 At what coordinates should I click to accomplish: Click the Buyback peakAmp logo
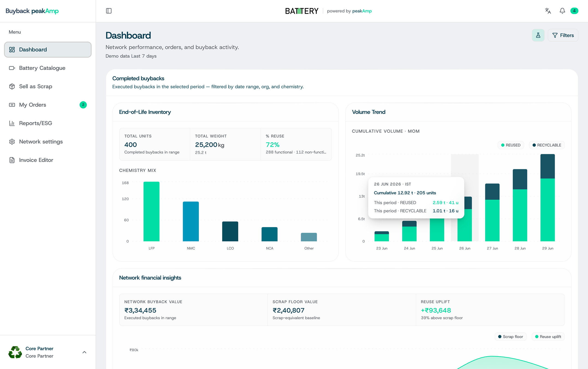[x=32, y=11]
